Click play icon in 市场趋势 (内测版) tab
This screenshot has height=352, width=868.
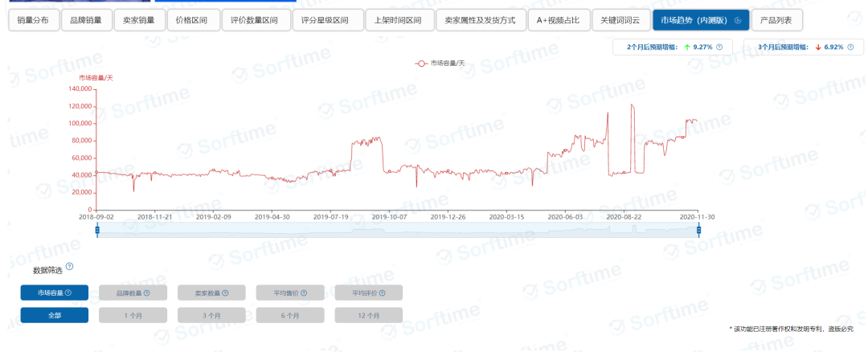click(738, 20)
